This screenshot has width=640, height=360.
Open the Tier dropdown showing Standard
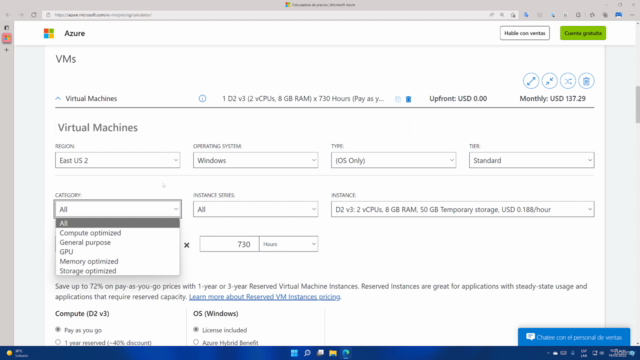[531, 160]
